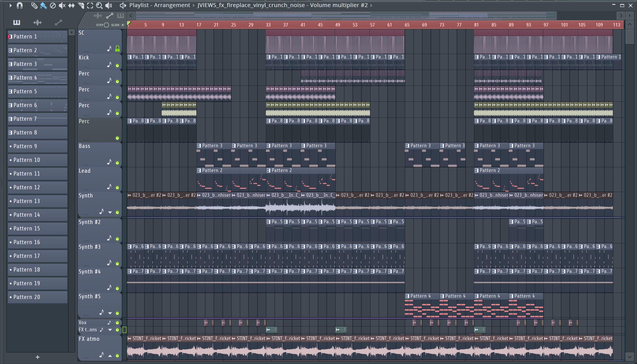This screenshot has height=364, width=637.
Task: Click bar 65 on the timeline ruler
Action: (x=407, y=25)
